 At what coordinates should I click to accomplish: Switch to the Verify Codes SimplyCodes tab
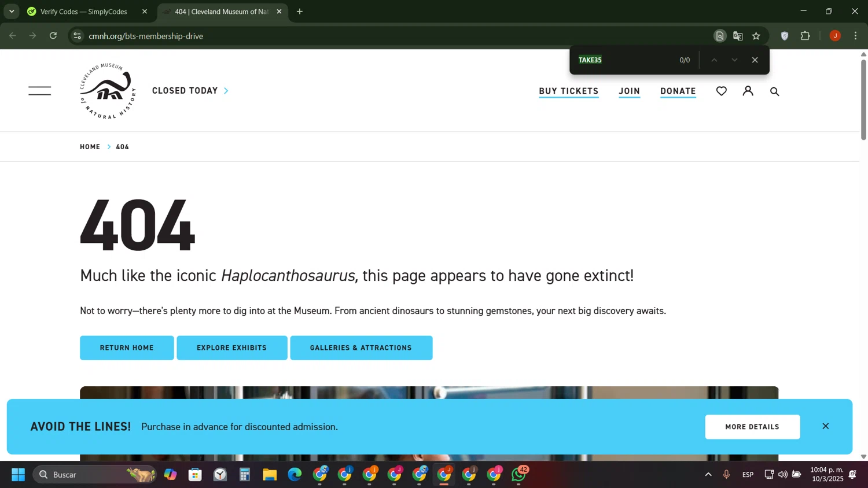(84, 12)
